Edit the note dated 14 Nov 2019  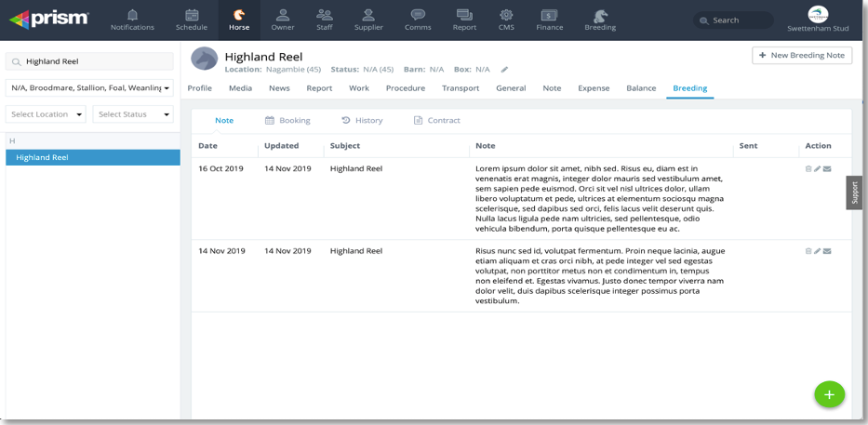point(818,251)
